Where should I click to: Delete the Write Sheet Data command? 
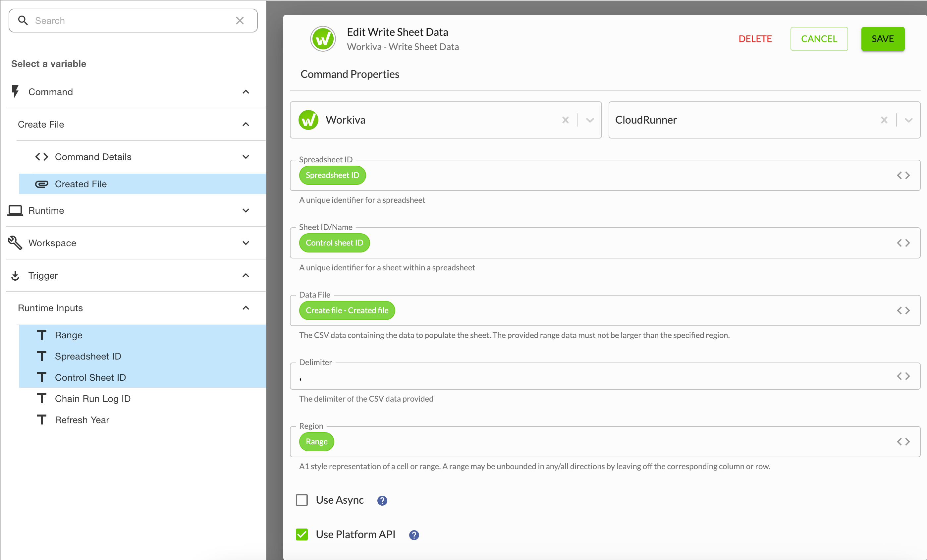755,39
